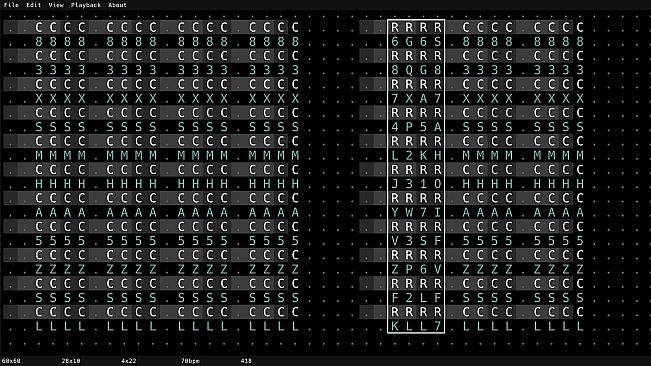Screen dimensions: 651x366
Task: Select the P cell in the 4P5A group
Action: (x=409, y=127)
